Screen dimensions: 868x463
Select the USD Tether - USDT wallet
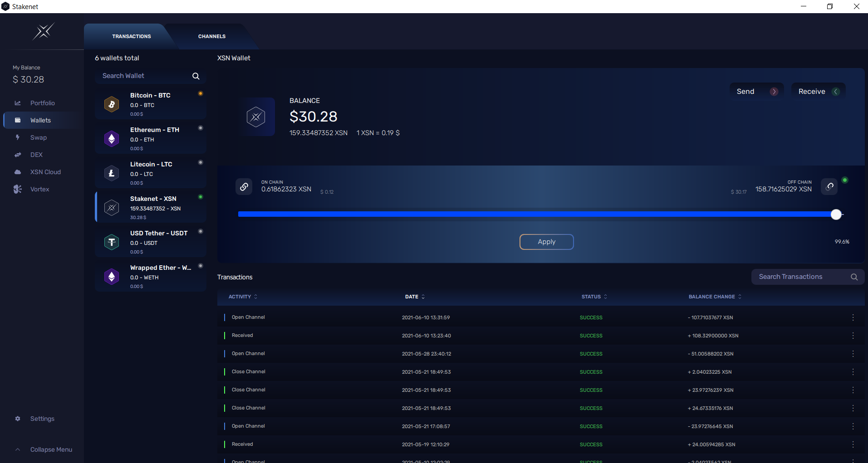[x=151, y=242]
